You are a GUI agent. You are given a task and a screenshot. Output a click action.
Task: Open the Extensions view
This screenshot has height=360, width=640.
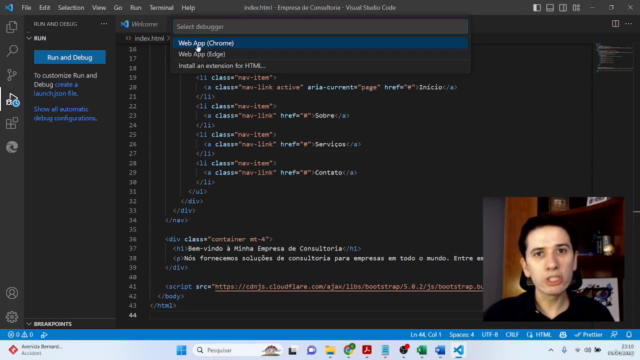(12, 123)
